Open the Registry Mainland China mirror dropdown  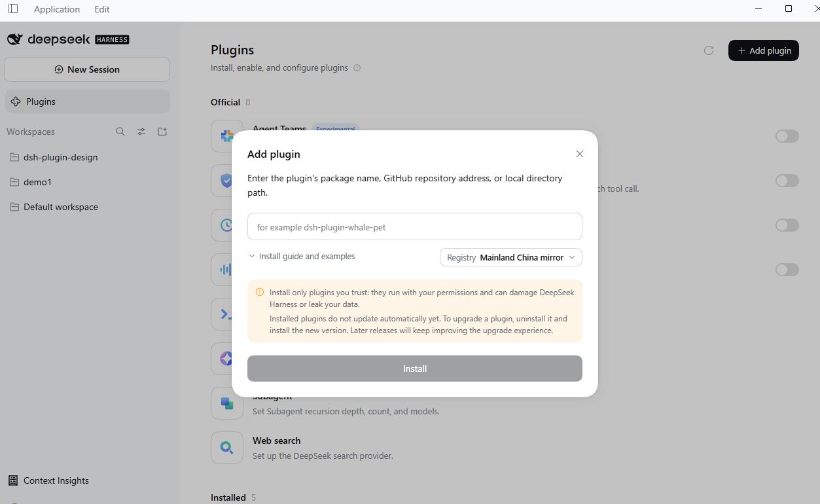pyautogui.click(x=511, y=257)
